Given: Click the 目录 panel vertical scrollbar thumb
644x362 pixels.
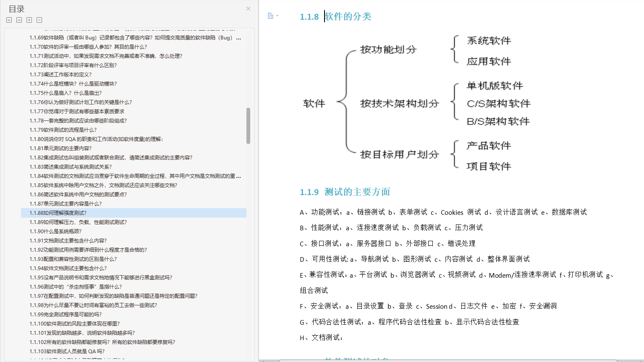Looking at the screenshot, I should (x=248, y=126).
